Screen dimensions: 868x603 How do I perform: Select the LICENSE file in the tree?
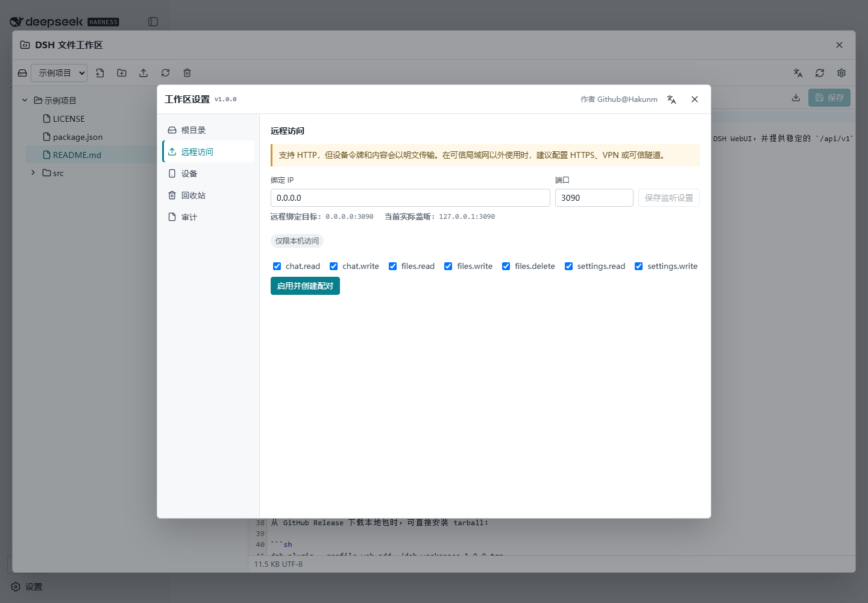[x=69, y=119]
